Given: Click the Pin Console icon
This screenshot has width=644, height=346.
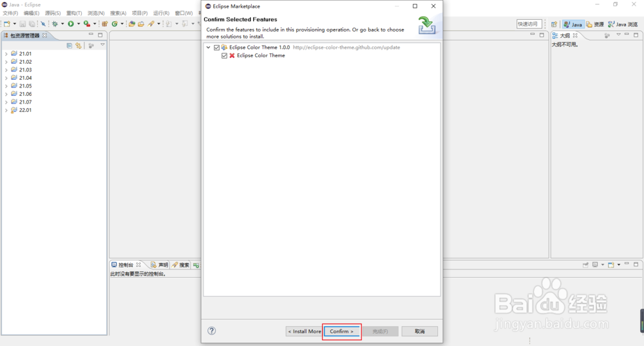Looking at the screenshot, I should pyautogui.click(x=585, y=265).
